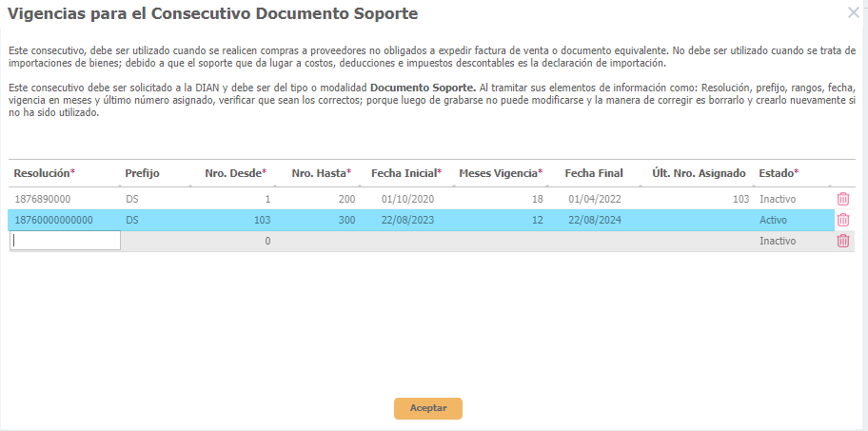Click the Últ. Nro. Asignado column header
Screen dimensions: 868x431
tap(699, 173)
